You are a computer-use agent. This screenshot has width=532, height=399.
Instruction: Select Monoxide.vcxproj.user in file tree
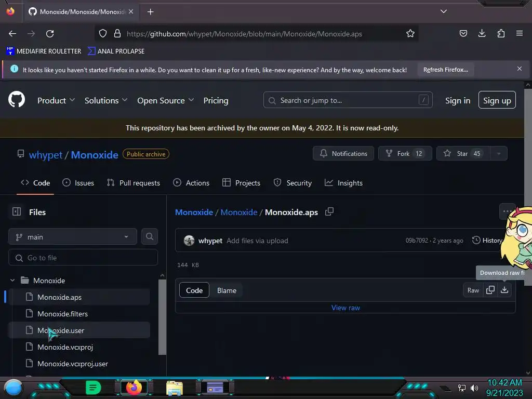pos(79,363)
